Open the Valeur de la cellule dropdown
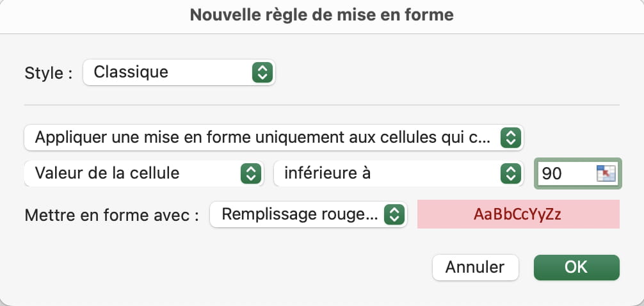Image resolution: width=644 pixels, height=306 pixels. point(144,173)
